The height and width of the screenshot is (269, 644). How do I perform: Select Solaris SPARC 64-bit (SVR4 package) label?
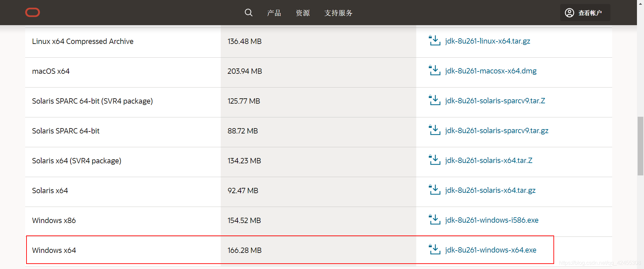pyautogui.click(x=93, y=101)
